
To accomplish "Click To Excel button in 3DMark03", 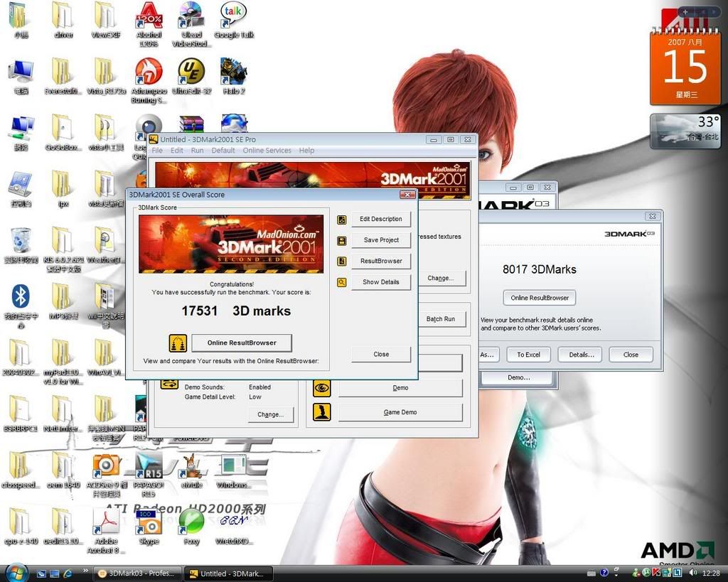I will click(528, 355).
